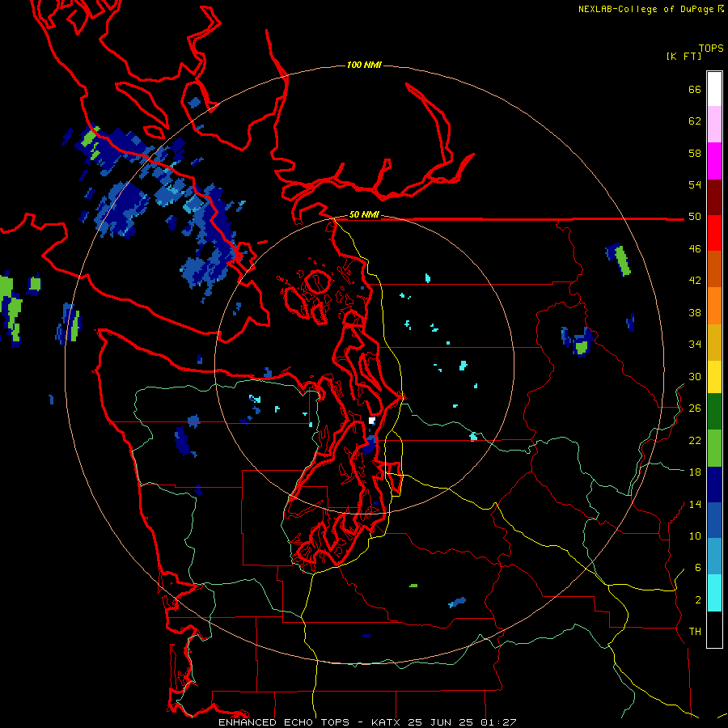This screenshot has width=728, height=728.
Task: Click the white echo pixel at radar center
Action: [x=372, y=421]
